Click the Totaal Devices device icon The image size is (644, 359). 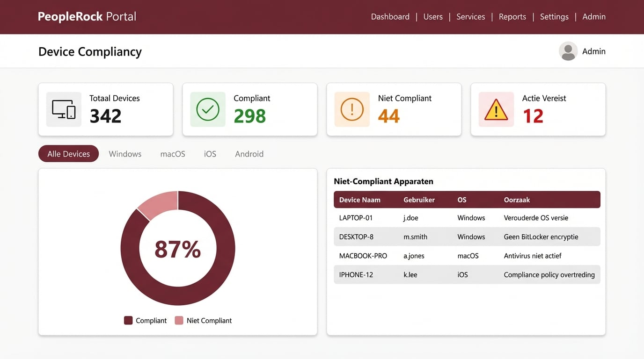click(63, 109)
